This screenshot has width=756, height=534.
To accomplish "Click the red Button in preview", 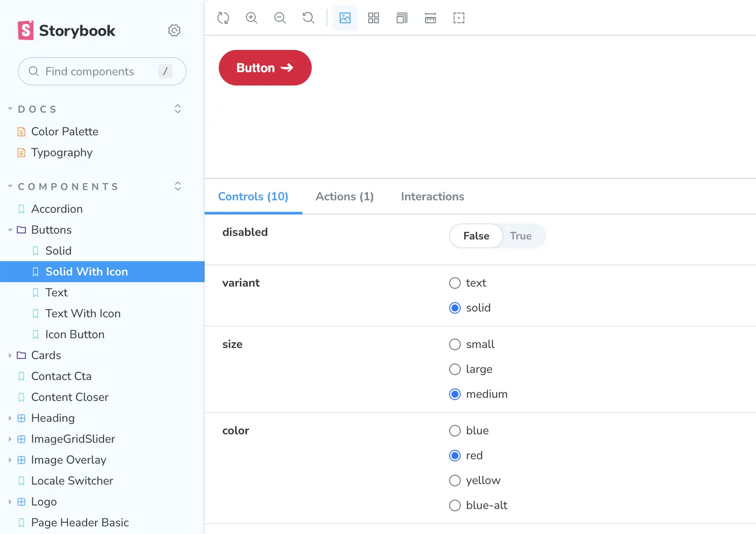I will click(265, 68).
